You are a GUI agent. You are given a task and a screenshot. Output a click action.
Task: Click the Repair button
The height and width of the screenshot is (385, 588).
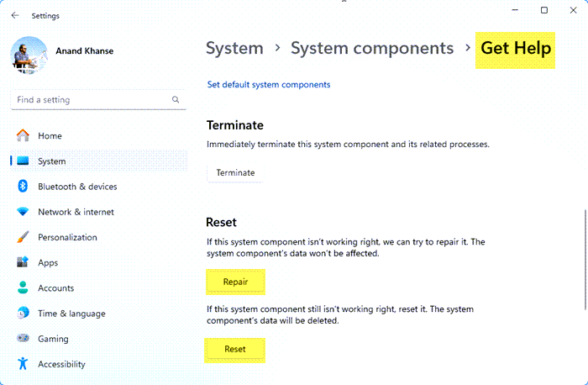[x=235, y=282]
